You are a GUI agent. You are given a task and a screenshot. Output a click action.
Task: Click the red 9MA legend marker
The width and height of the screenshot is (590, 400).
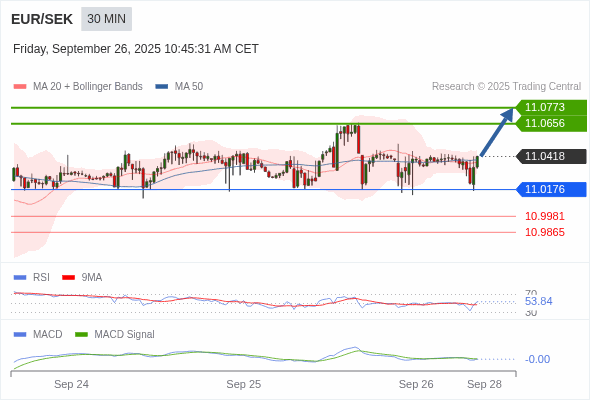coord(68,278)
